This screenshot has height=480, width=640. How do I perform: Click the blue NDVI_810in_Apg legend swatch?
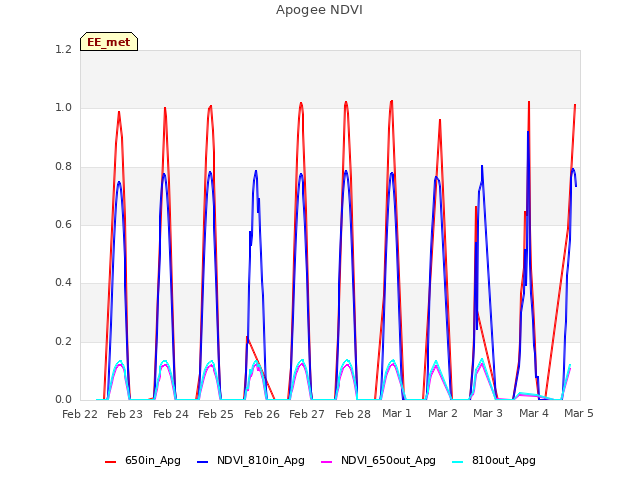(202, 462)
